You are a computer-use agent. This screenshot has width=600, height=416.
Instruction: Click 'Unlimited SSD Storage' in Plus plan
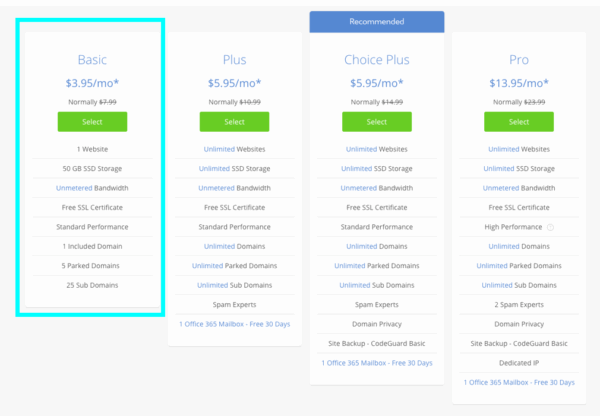(x=235, y=169)
